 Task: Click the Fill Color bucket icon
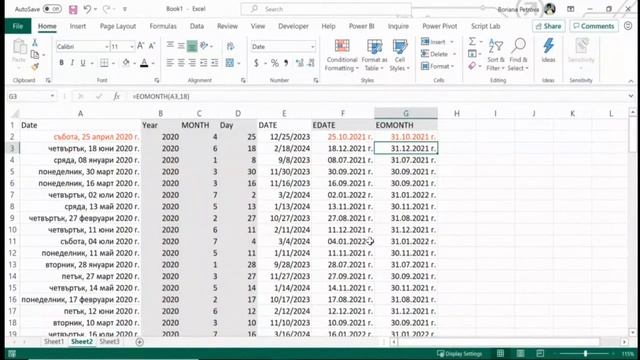pos(126,63)
